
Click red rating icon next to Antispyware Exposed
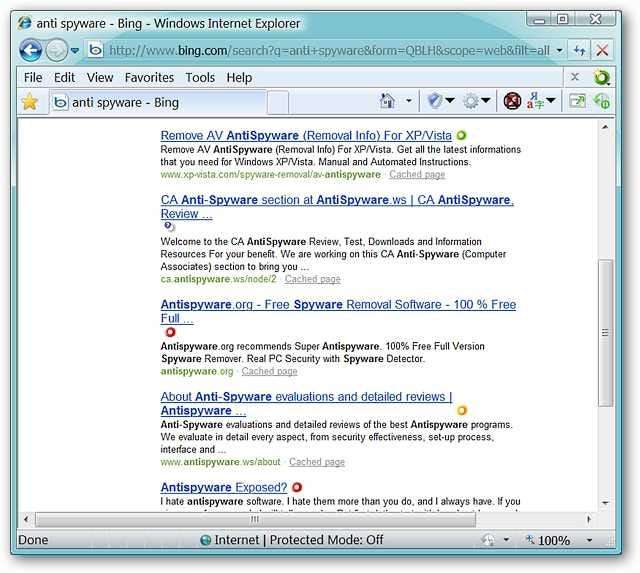click(297, 487)
